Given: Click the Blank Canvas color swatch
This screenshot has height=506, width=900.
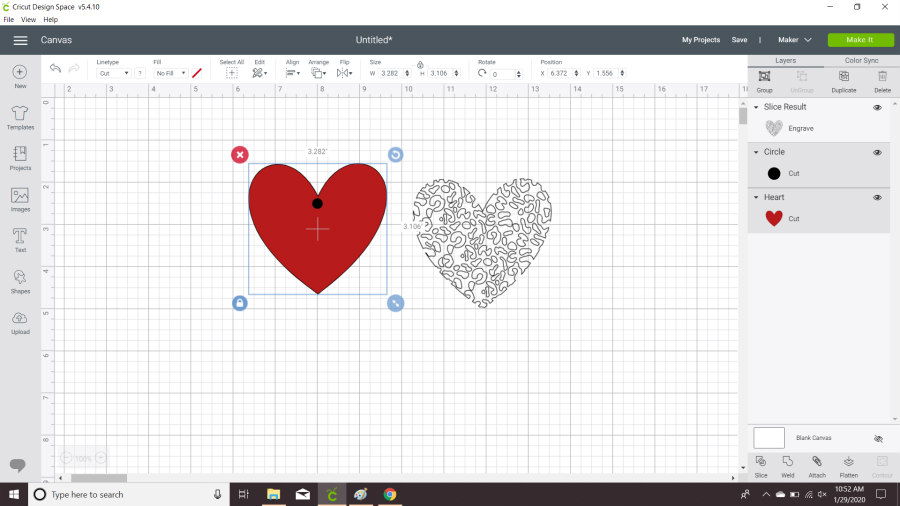Looking at the screenshot, I should point(769,438).
